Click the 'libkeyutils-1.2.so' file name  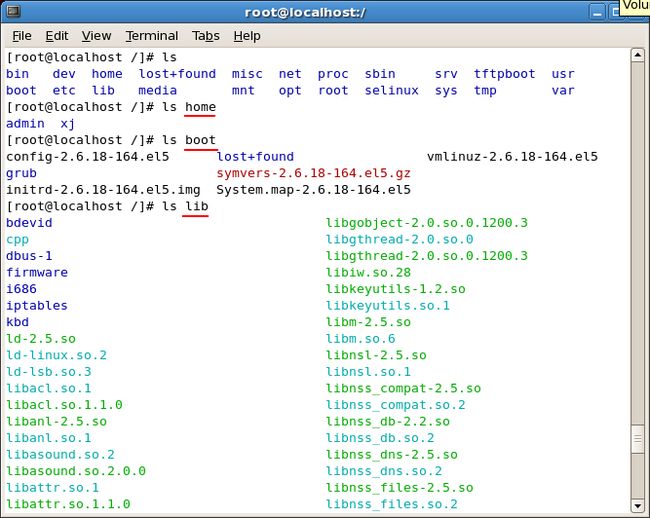395,290
